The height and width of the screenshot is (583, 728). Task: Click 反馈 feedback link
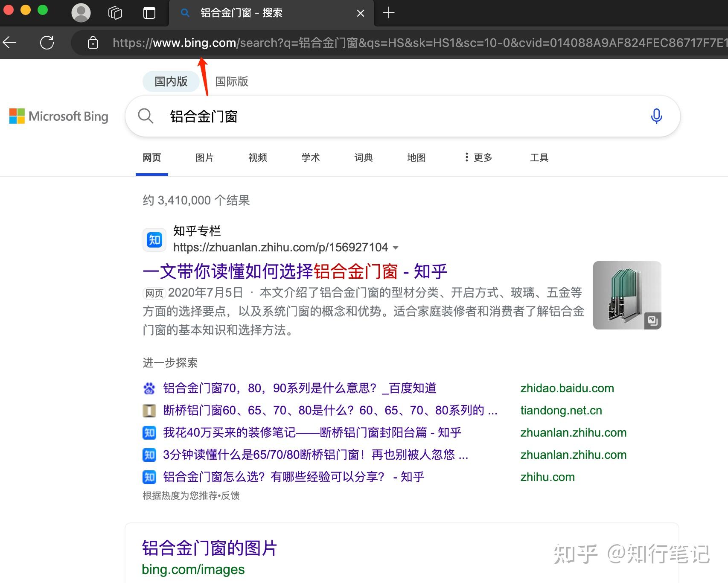click(x=230, y=496)
